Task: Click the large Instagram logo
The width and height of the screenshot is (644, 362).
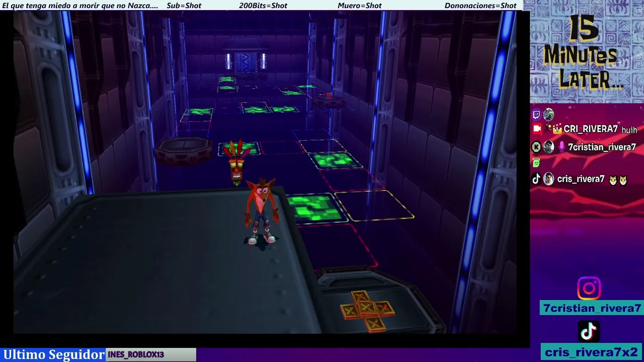Action: (x=589, y=289)
